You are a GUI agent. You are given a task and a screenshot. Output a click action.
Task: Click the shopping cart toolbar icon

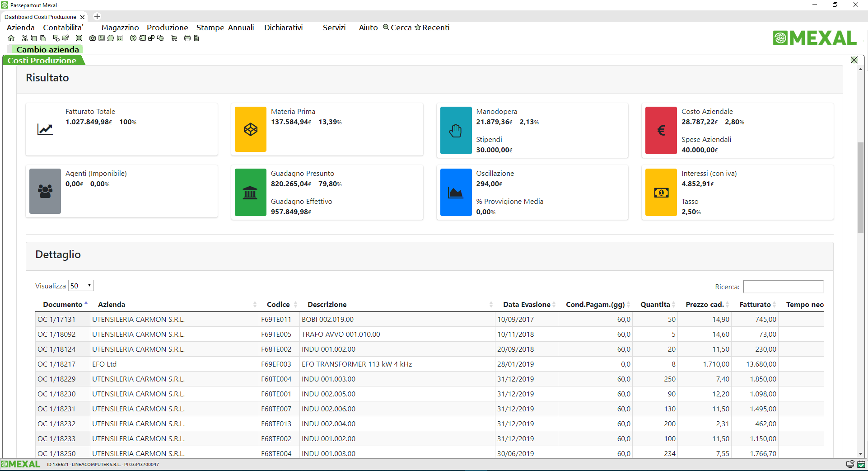(x=174, y=38)
